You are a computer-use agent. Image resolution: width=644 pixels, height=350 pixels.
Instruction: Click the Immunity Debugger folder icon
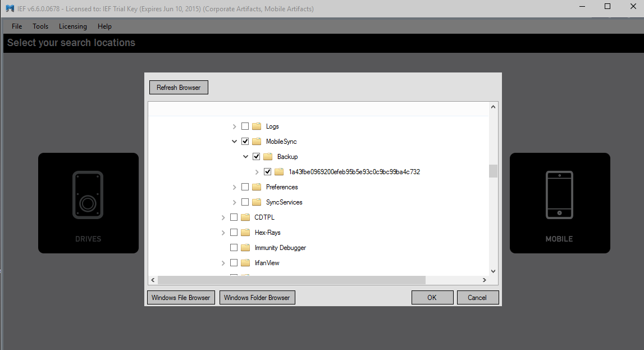tap(245, 248)
